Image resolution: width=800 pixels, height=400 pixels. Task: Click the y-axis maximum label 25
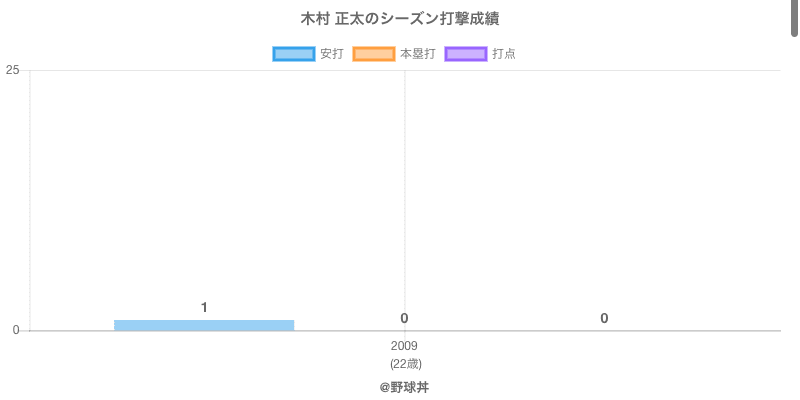pos(12,70)
